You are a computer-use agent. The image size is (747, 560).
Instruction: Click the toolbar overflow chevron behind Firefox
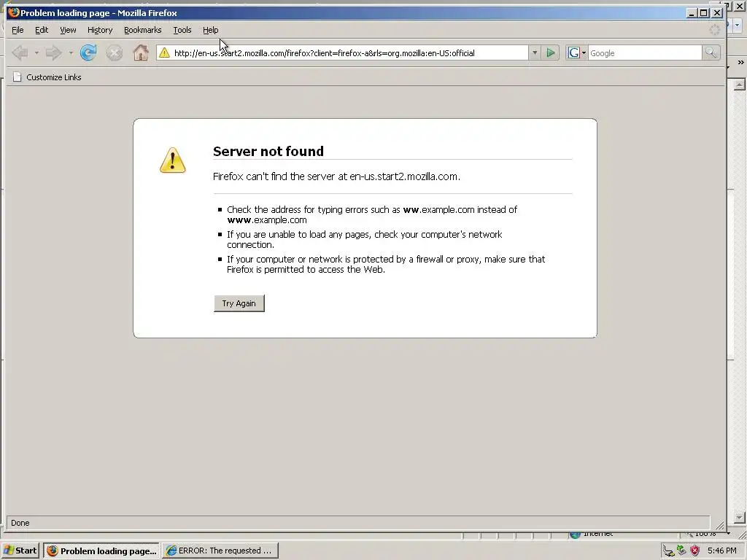click(x=740, y=63)
